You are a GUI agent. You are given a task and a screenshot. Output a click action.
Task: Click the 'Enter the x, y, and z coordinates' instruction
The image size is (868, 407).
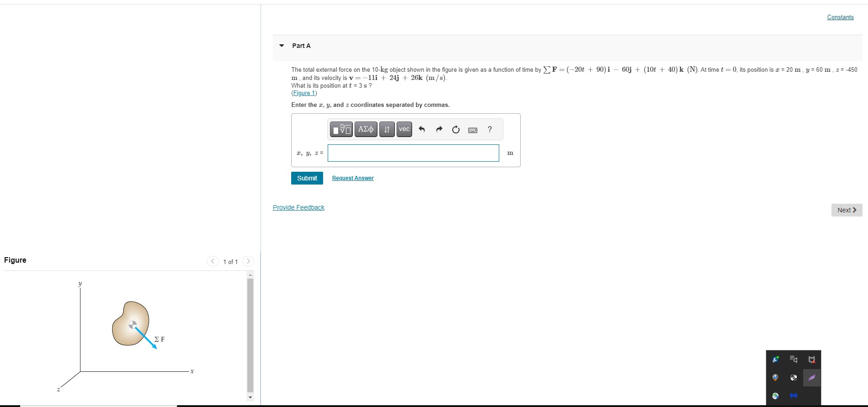(x=370, y=105)
